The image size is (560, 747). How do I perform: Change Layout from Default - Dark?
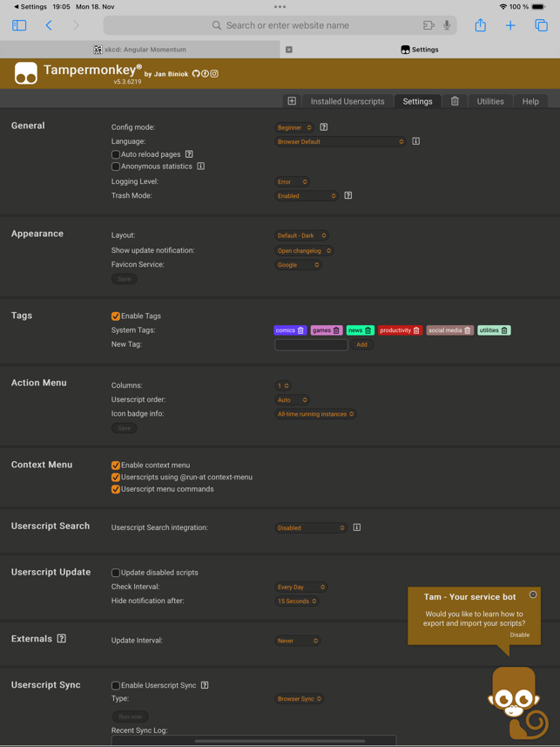[x=302, y=235]
